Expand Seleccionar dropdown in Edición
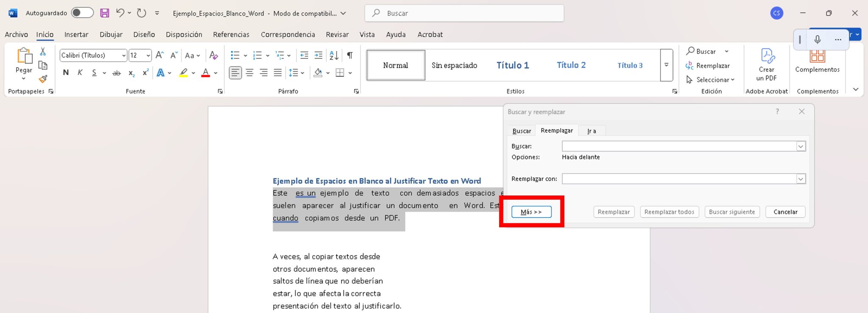Image resolution: width=868 pixels, height=313 pixels. click(x=732, y=80)
